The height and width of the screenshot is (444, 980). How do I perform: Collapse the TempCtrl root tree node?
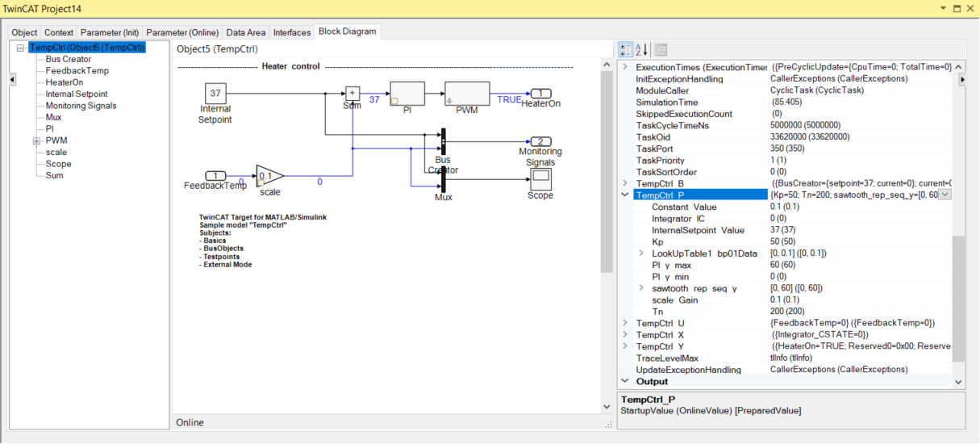click(21, 48)
